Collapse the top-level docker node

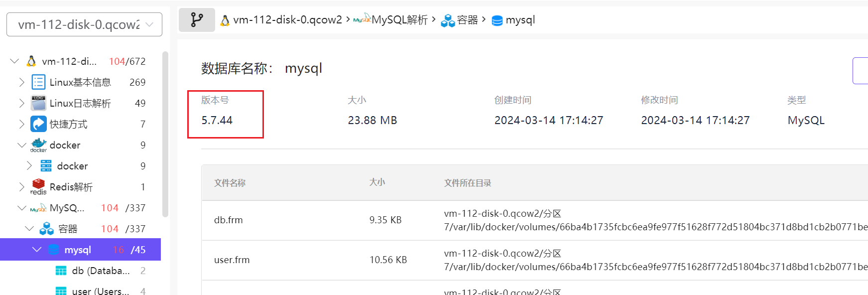tap(21, 145)
